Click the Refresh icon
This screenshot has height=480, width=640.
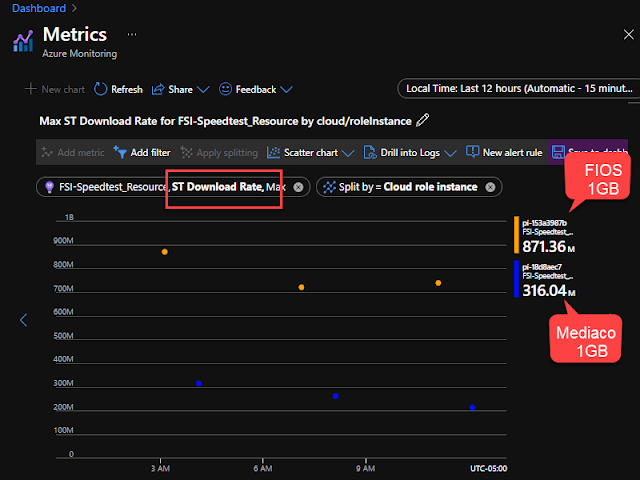[x=100, y=89]
